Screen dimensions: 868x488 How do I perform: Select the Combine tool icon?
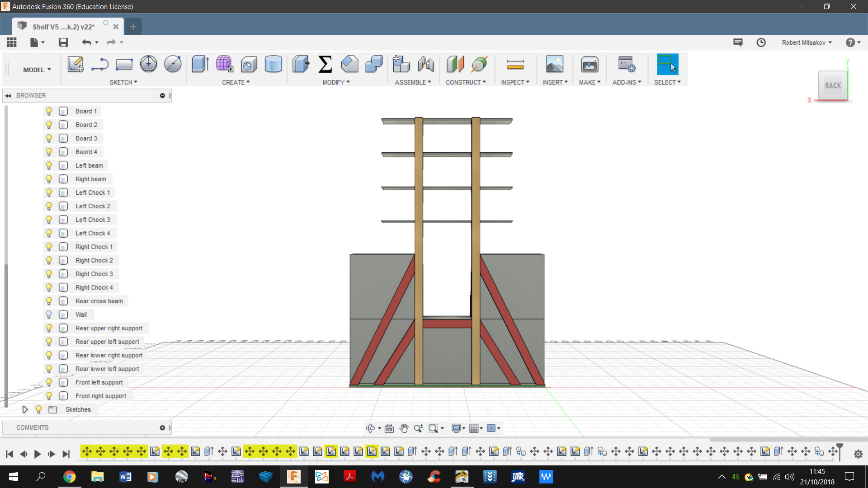(x=374, y=64)
